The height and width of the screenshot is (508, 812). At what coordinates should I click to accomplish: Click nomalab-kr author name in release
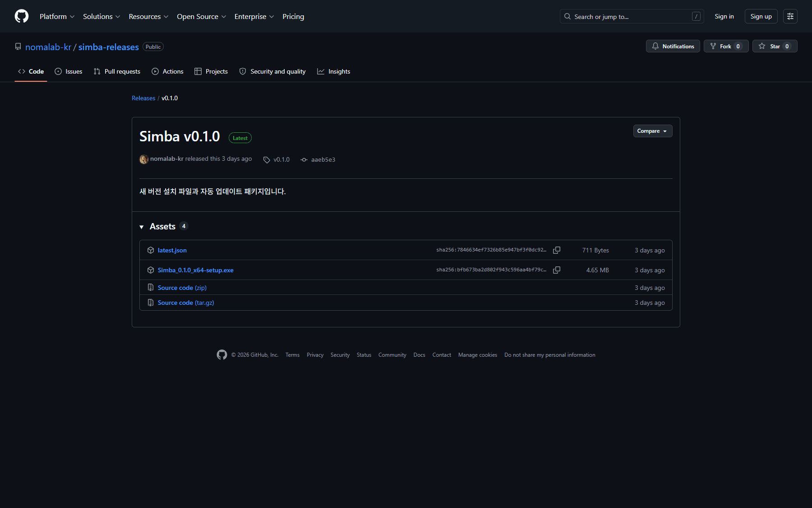(167, 159)
